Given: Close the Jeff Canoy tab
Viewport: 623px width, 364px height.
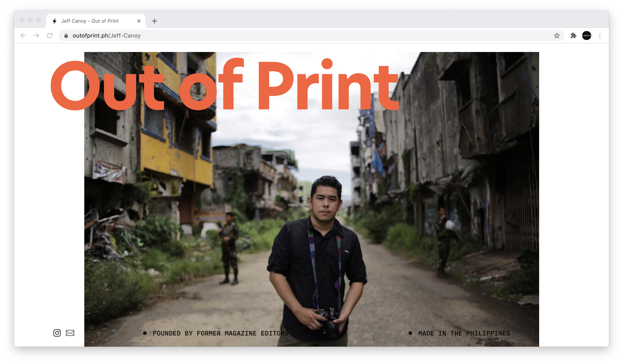Looking at the screenshot, I should click(139, 21).
